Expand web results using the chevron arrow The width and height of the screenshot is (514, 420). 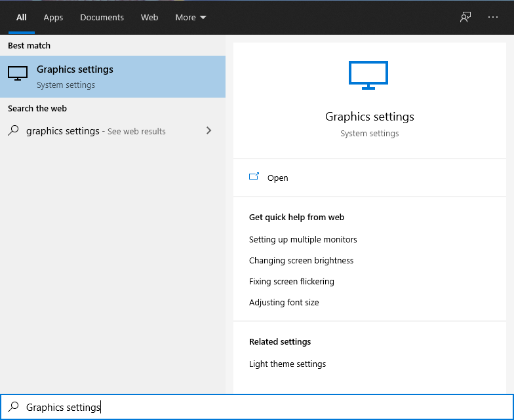pyautogui.click(x=209, y=130)
